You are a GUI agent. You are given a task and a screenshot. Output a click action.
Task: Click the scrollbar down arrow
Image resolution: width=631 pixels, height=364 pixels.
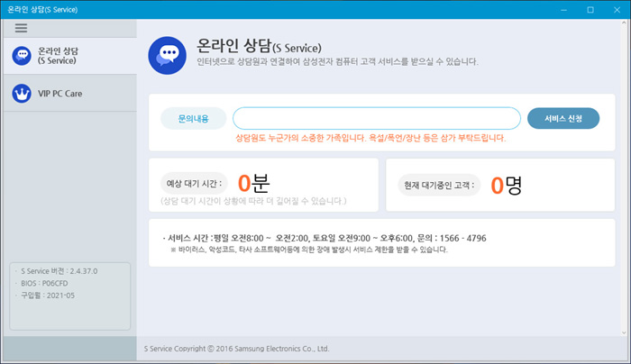pos(624,332)
